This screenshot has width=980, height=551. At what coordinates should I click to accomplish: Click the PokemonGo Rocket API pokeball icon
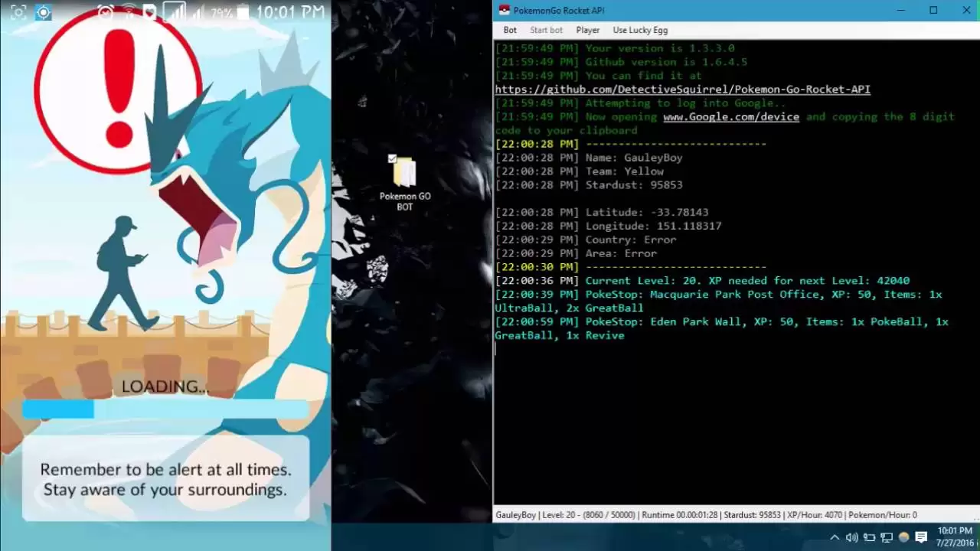505,10
